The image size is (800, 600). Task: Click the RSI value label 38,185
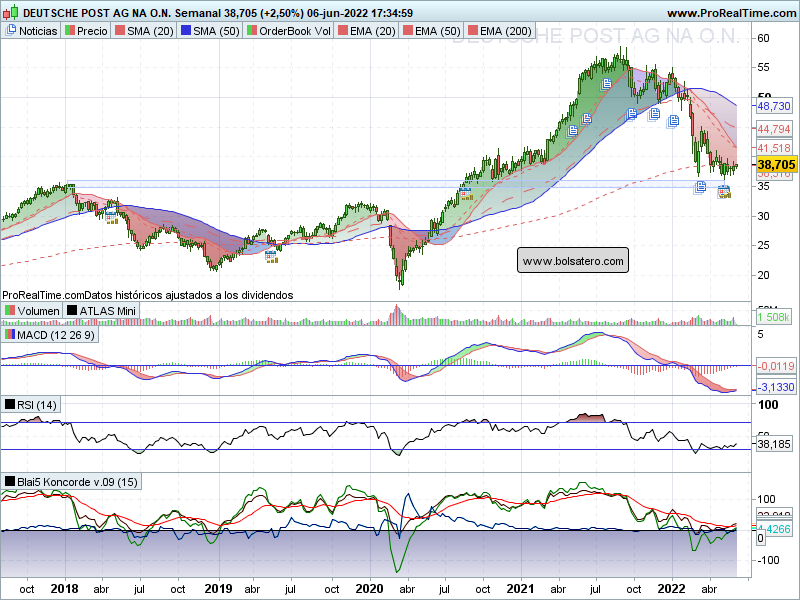[x=773, y=444]
